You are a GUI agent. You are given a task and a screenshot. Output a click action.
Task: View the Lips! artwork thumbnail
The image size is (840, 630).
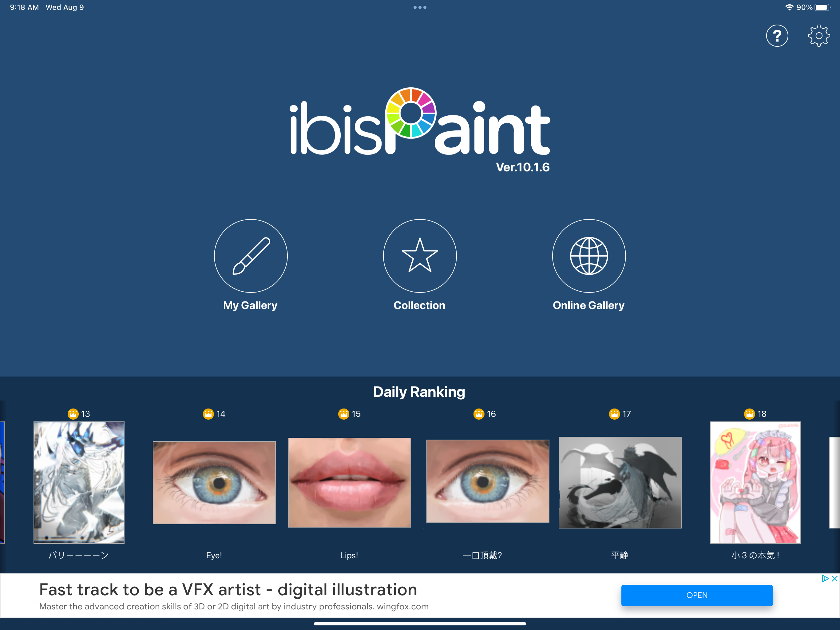point(349,483)
